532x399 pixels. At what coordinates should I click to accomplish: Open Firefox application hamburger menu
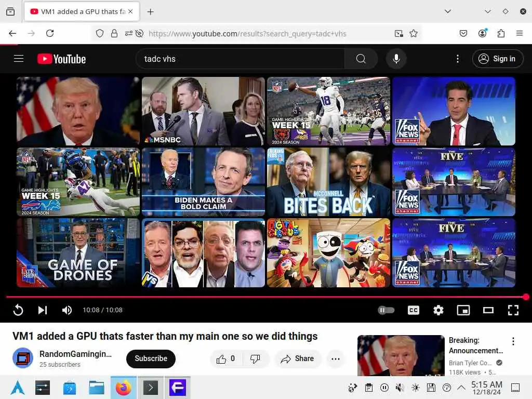[x=519, y=33]
